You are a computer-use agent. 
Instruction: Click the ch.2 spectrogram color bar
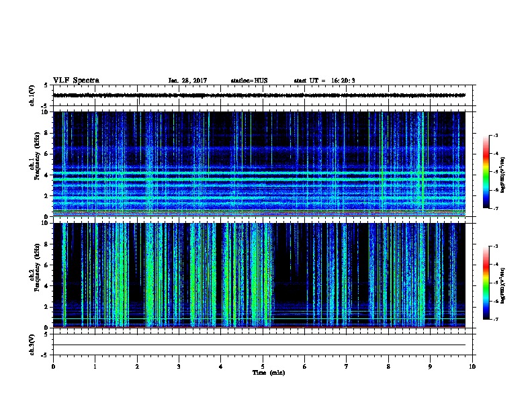click(x=486, y=283)
